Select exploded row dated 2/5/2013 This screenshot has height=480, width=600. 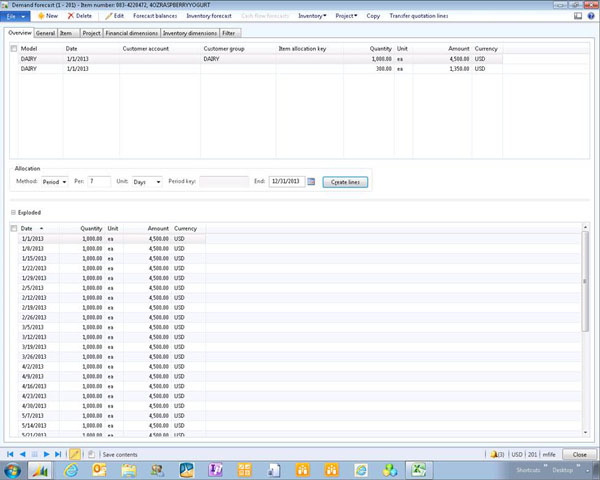111,288
